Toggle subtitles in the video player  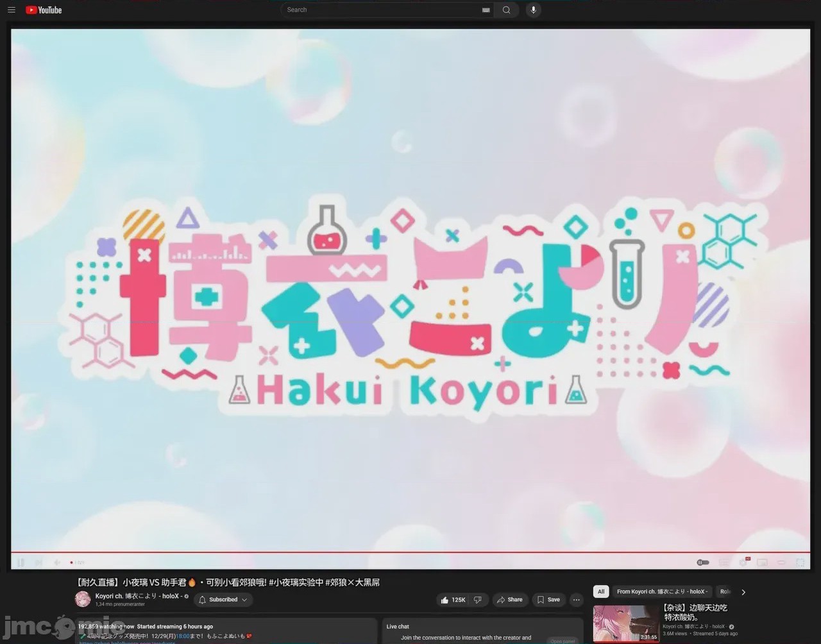click(x=724, y=563)
